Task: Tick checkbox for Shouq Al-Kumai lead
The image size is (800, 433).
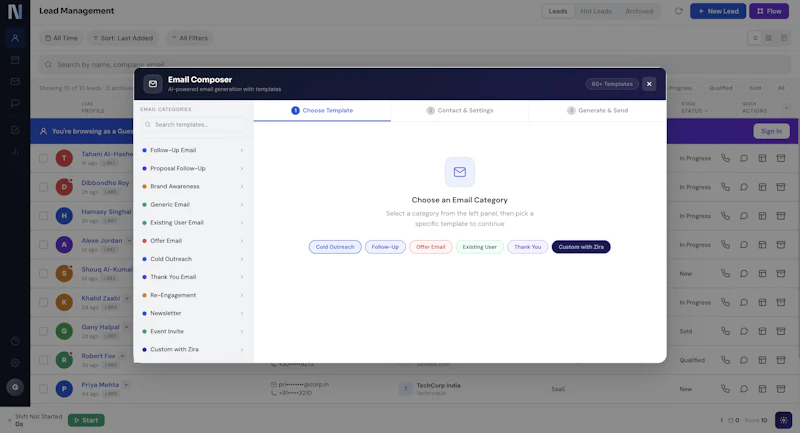Action: (43, 273)
